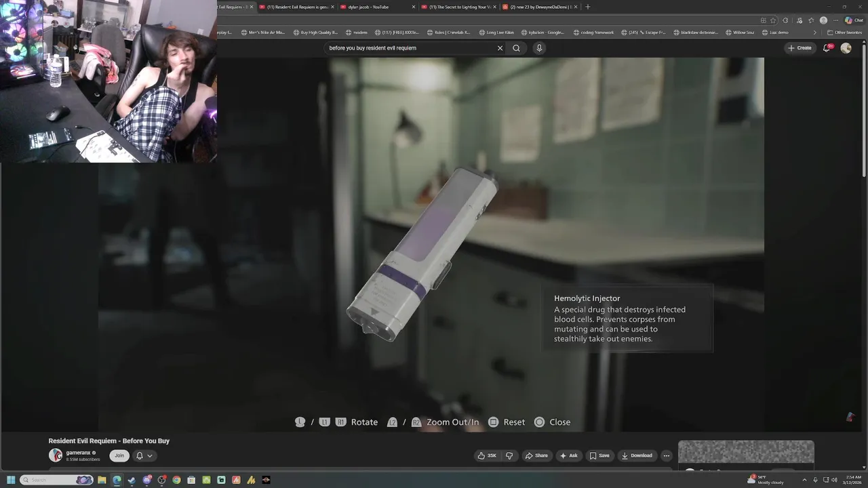Open 'Luac demo' bookmark
This screenshot has height=488, width=868.
tap(775, 33)
